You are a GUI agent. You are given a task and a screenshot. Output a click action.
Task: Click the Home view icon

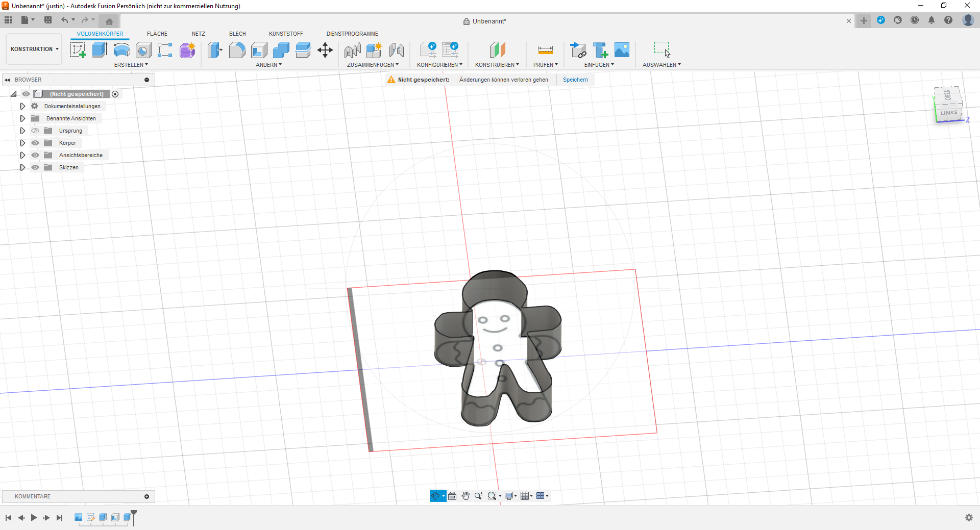pos(109,21)
